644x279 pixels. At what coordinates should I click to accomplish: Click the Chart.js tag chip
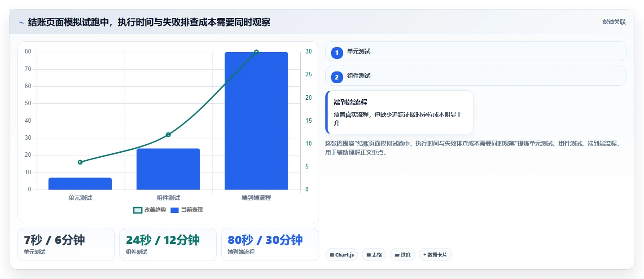pos(342,255)
